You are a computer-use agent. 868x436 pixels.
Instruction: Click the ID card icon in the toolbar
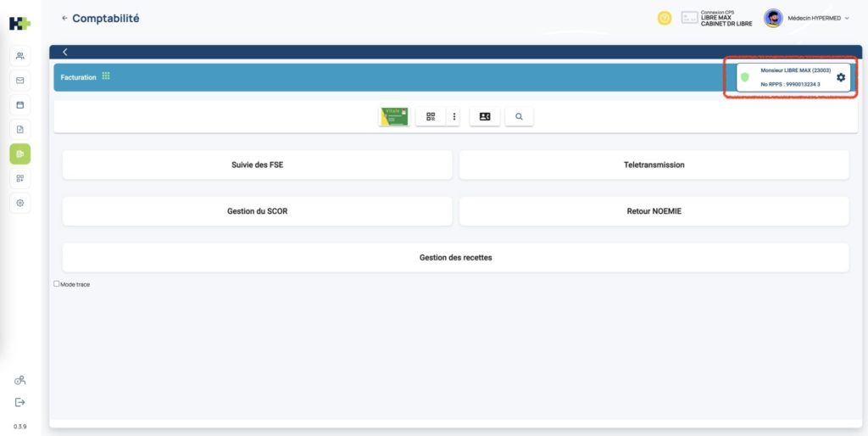coord(485,117)
